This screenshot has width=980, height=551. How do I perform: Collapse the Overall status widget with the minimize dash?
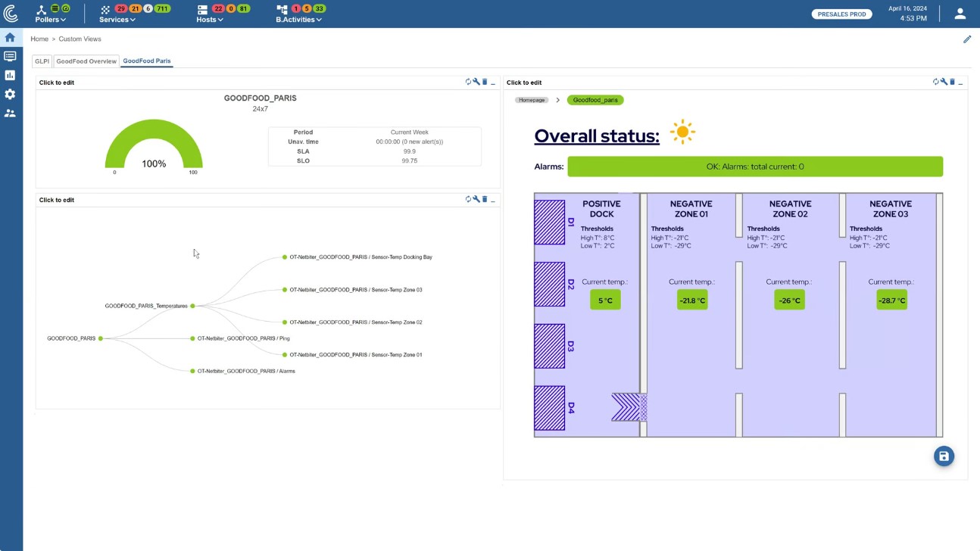(x=961, y=83)
